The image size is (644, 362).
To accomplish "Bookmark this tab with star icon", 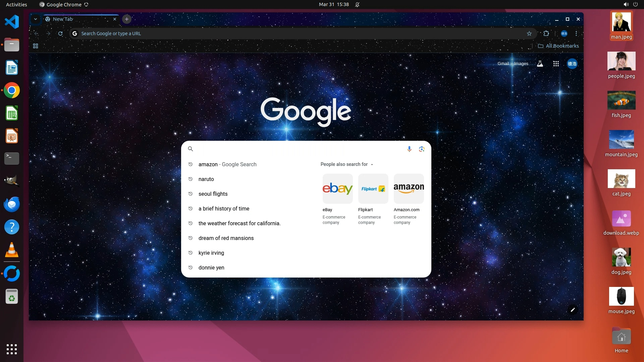I will pyautogui.click(x=529, y=34).
